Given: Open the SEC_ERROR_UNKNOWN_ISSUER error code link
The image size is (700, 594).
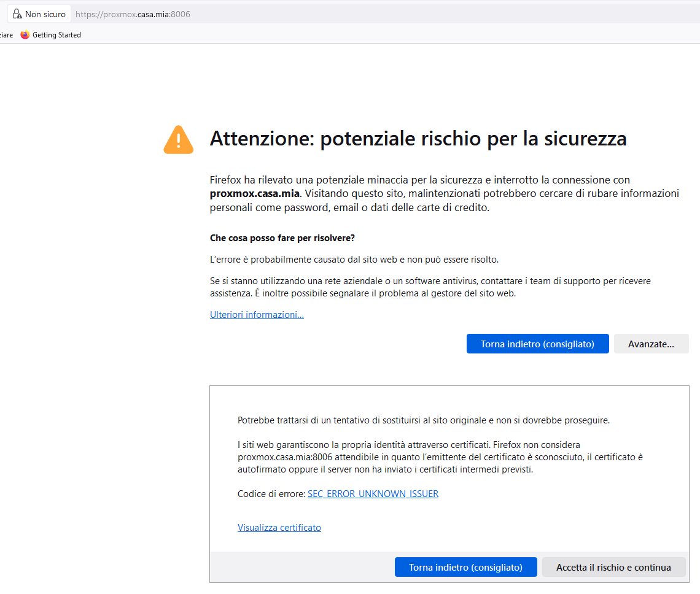Looking at the screenshot, I should tap(373, 493).
